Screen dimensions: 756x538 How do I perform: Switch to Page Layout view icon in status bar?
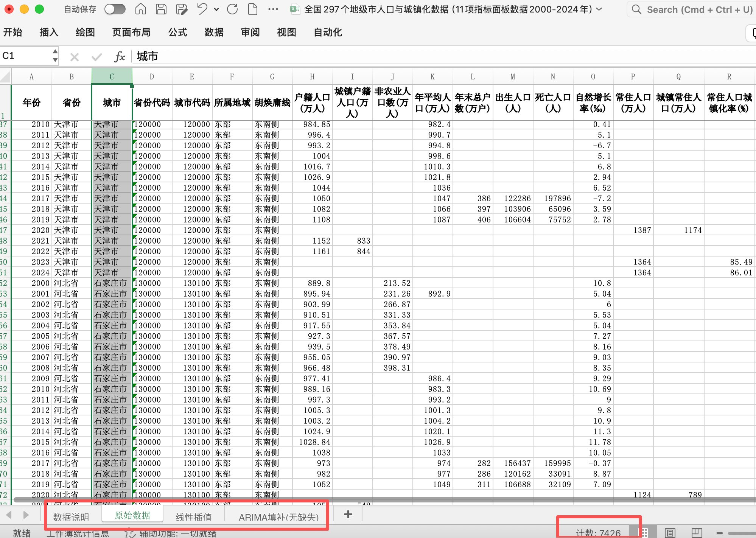(670, 533)
